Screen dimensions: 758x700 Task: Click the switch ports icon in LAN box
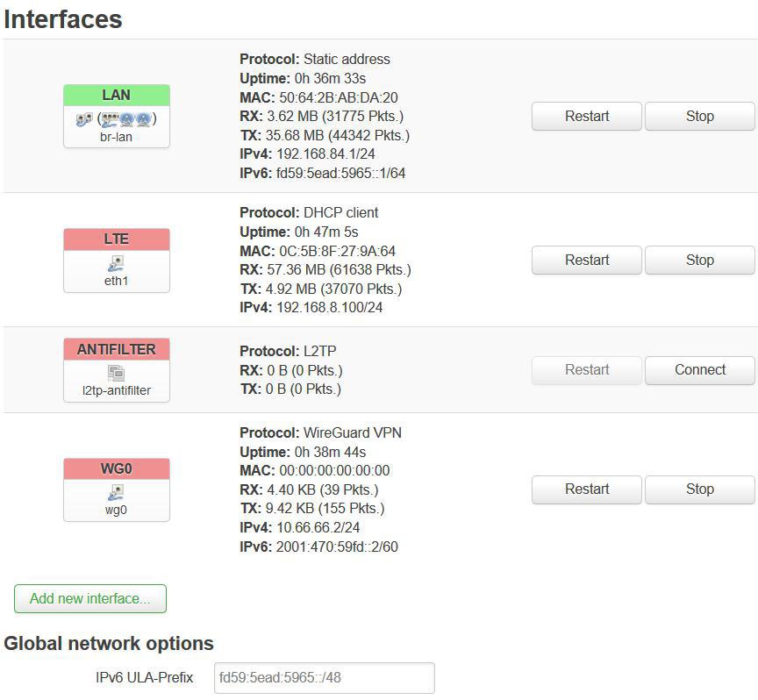[111, 119]
